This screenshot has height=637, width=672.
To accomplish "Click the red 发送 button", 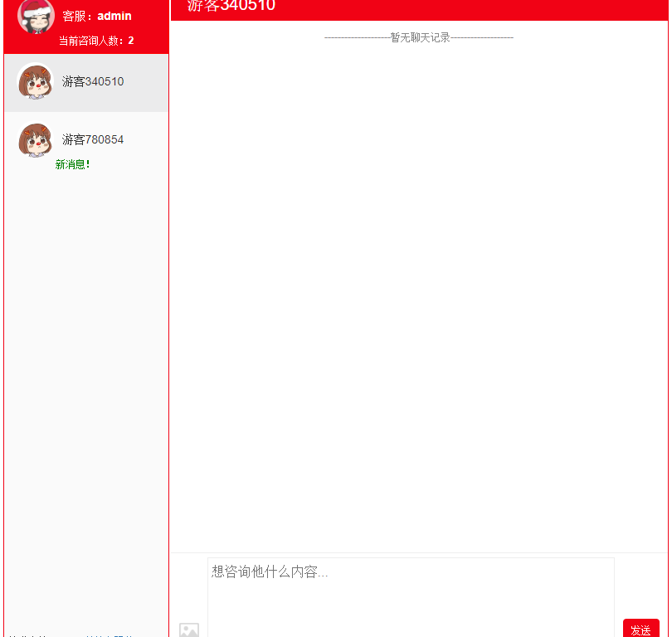I will [x=640, y=628].
